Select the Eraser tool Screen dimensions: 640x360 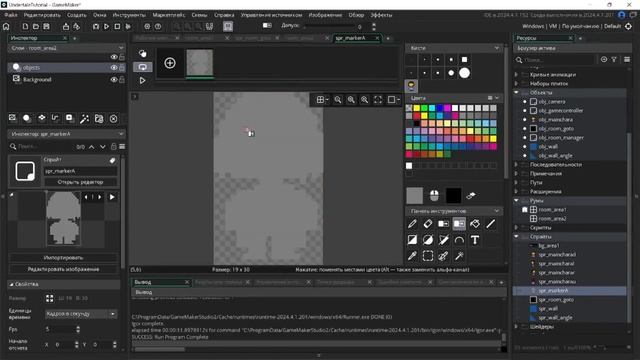[428, 224]
